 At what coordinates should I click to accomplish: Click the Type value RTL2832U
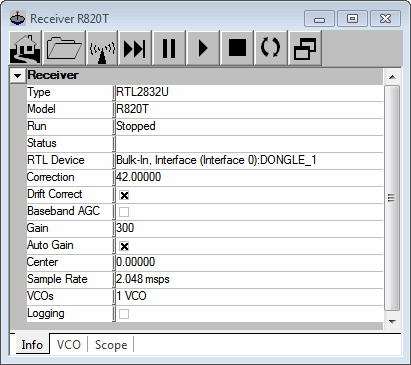click(249, 92)
